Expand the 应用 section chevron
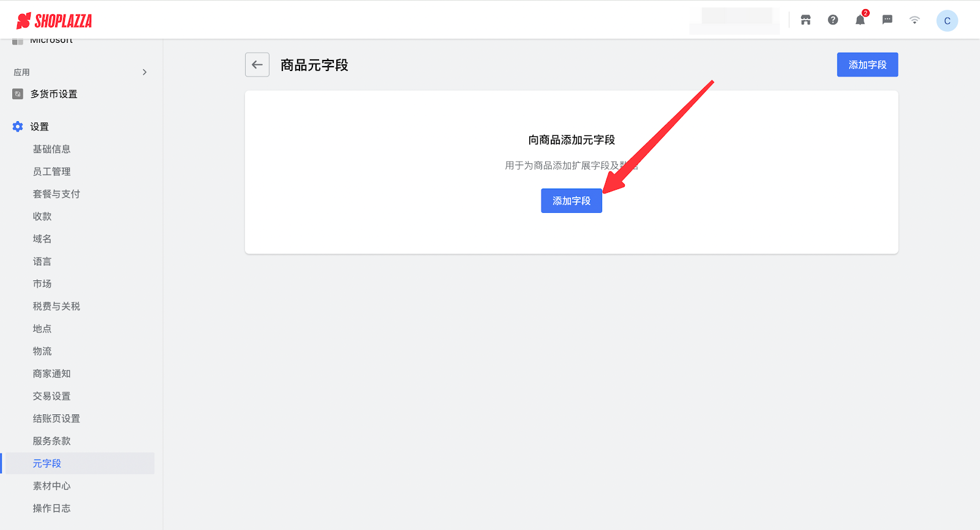This screenshot has width=980, height=530. tap(145, 72)
